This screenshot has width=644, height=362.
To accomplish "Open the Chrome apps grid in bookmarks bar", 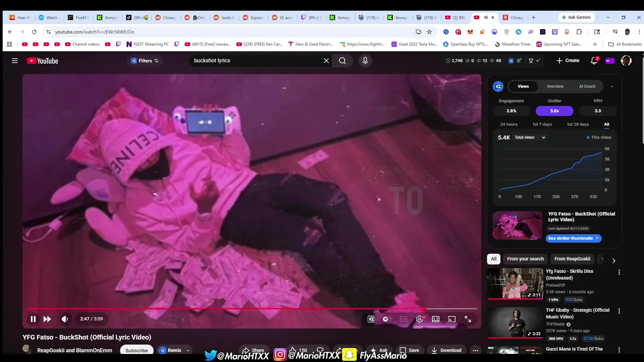I will pos(9,44).
